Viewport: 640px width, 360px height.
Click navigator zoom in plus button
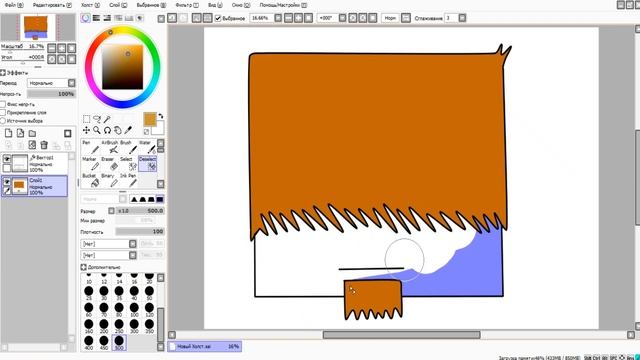[62, 48]
